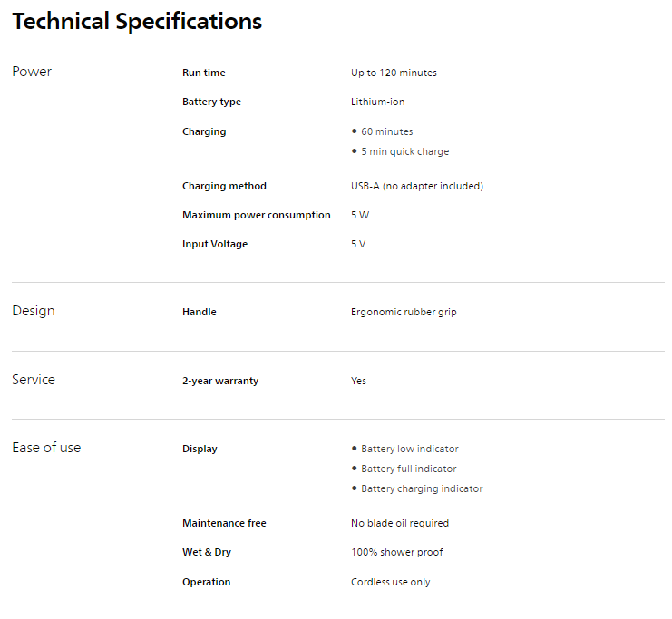Click the Up to 120 minutes value
This screenshot has height=619, width=672.
point(394,73)
